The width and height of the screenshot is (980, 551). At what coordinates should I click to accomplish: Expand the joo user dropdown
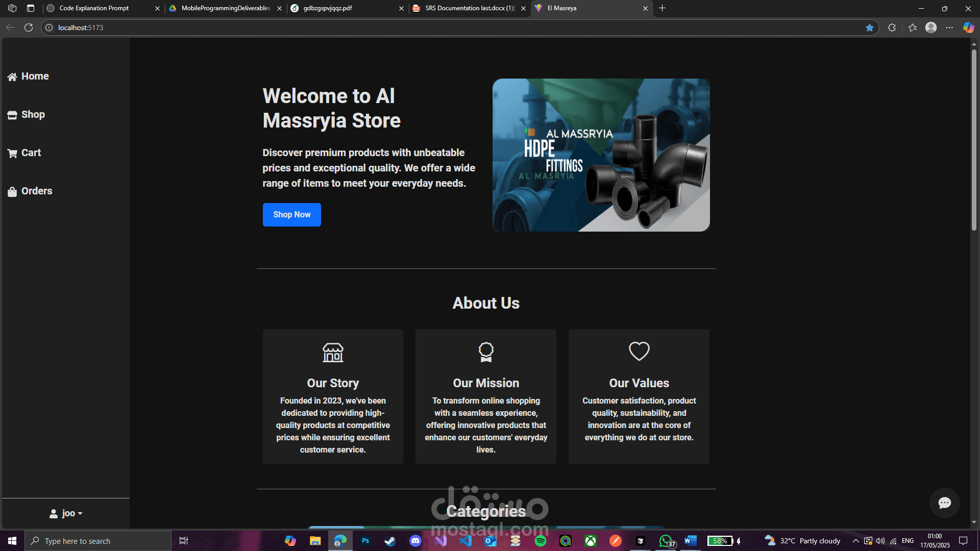pos(66,513)
